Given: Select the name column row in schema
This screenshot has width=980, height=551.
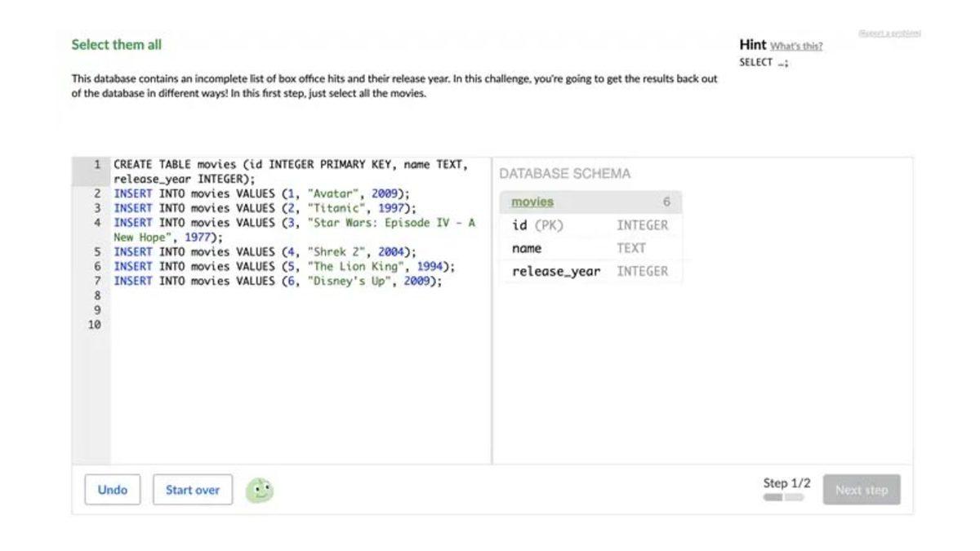Looking at the screenshot, I should pyautogui.click(x=527, y=248).
